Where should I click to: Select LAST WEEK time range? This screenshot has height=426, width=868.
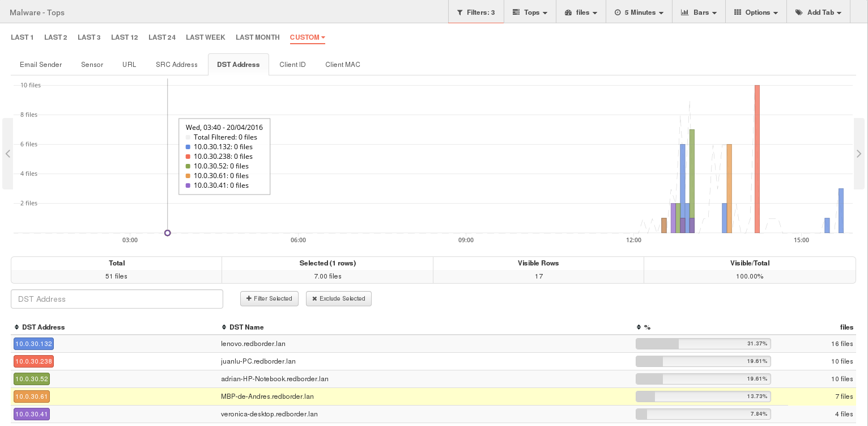click(206, 37)
